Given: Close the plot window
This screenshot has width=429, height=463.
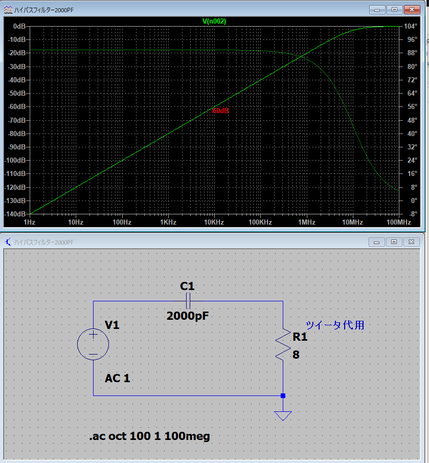Looking at the screenshot, I should tap(412, 10).
